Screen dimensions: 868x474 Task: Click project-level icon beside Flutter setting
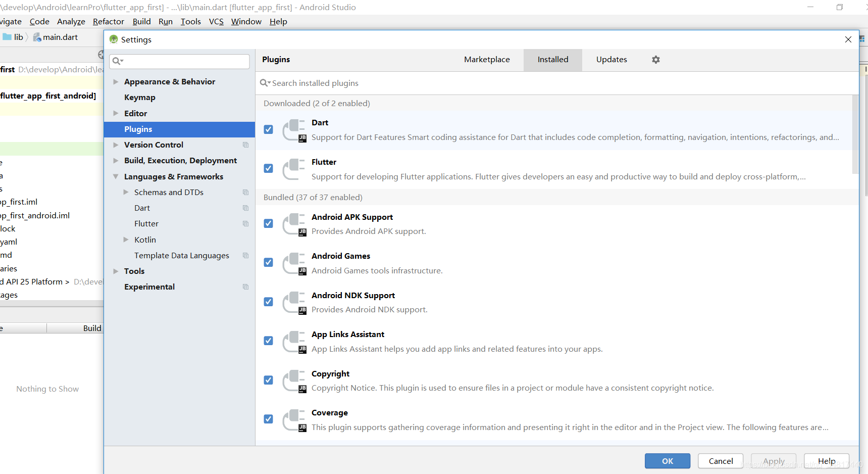[246, 224]
